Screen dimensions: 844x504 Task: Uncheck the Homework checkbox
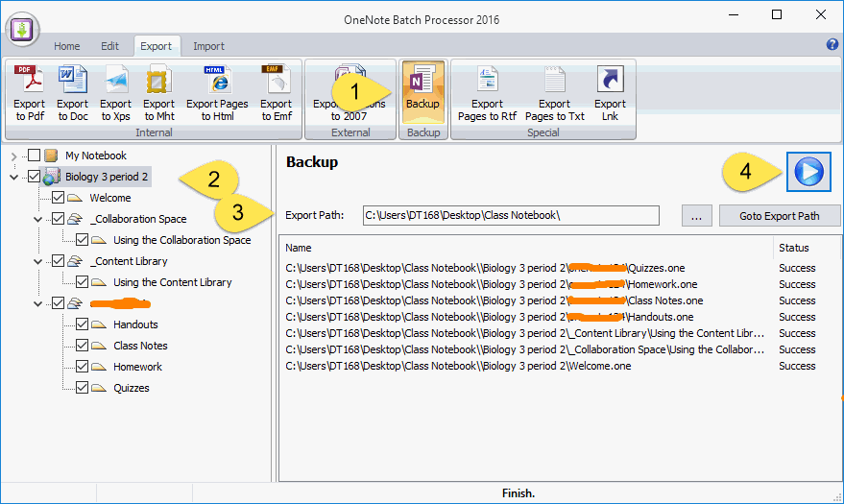[82, 367]
